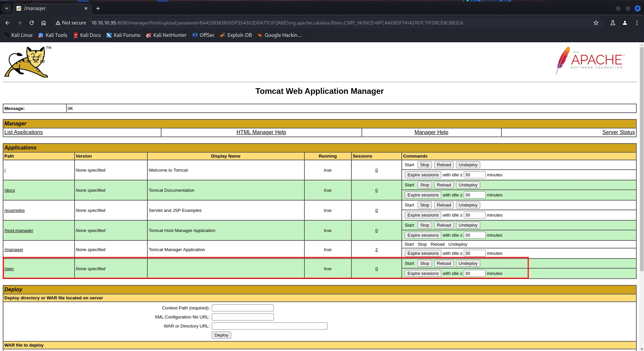The height and width of the screenshot is (351, 644).
Task: Click the idle minutes field for /examples
Action: [x=475, y=215]
